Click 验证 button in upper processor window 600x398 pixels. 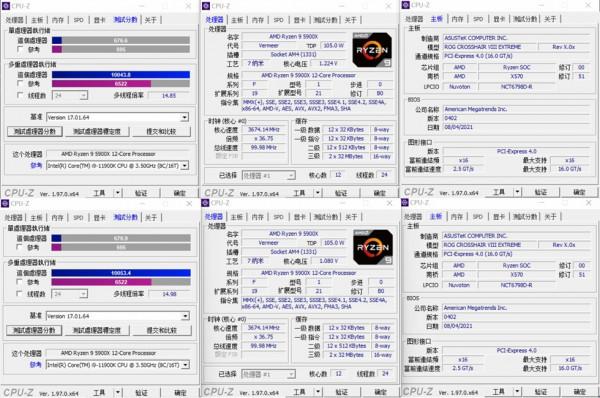click(341, 193)
